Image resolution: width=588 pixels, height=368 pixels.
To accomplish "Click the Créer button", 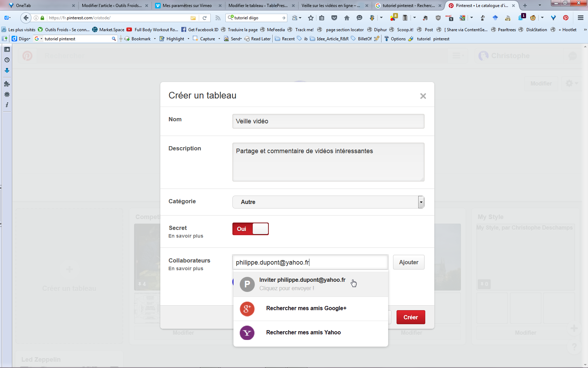I will [411, 317].
